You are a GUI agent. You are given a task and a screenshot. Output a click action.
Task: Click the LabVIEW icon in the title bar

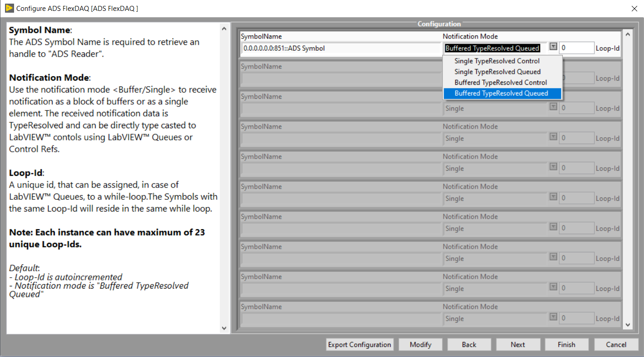(x=9, y=8)
